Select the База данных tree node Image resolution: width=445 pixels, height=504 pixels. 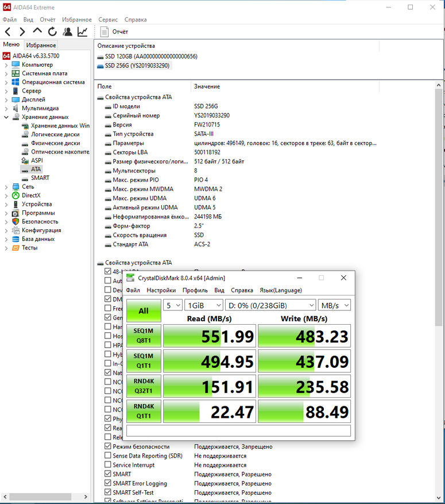38,239
